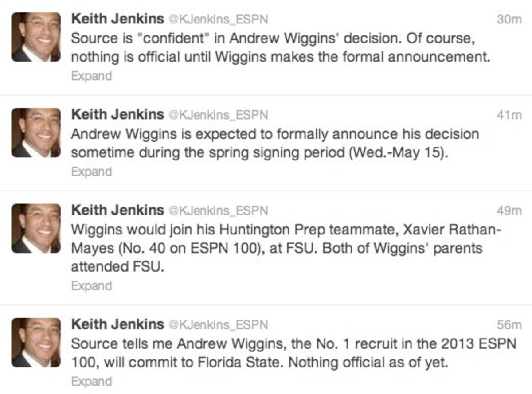Click avatar on the 56m tweet

click(x=36, y=343)
